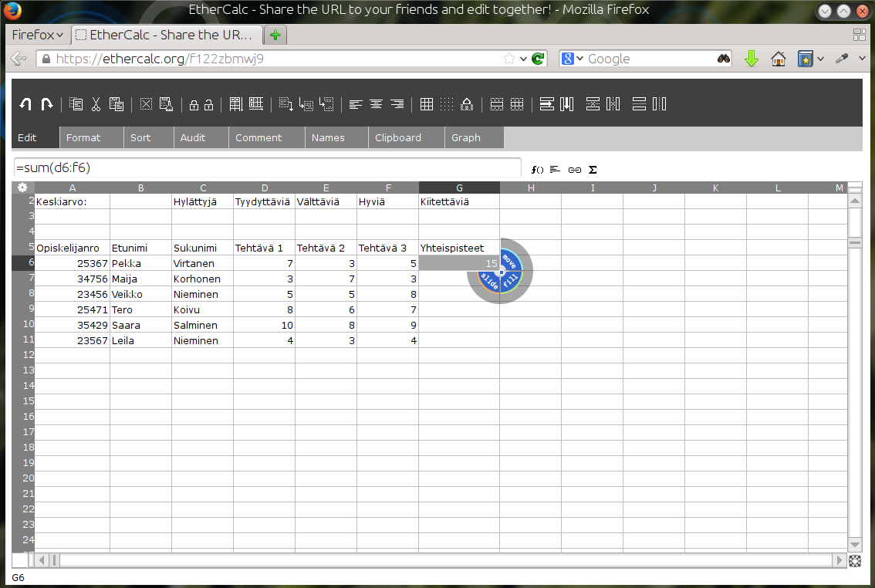Unlock the cell with open padlock icon

[208, 104]
